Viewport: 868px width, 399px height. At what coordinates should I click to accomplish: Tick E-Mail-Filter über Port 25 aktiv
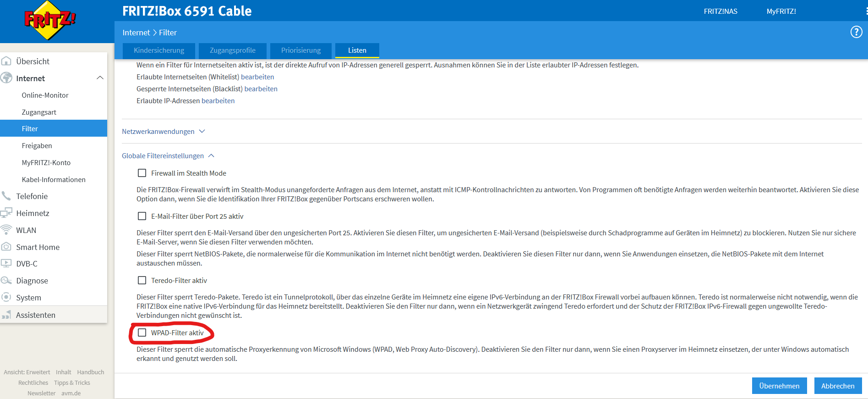(142, 216)
